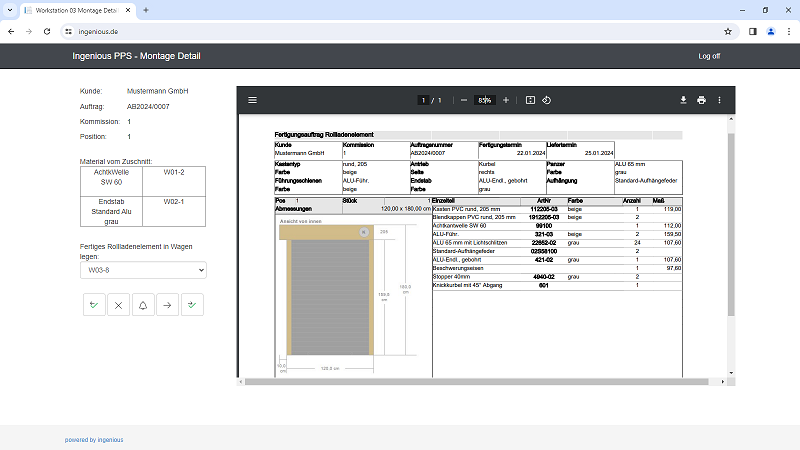Click the fit-to-page icon
Image resolution: width=800 pixels, height=450 pixels.
coord(530,100)
